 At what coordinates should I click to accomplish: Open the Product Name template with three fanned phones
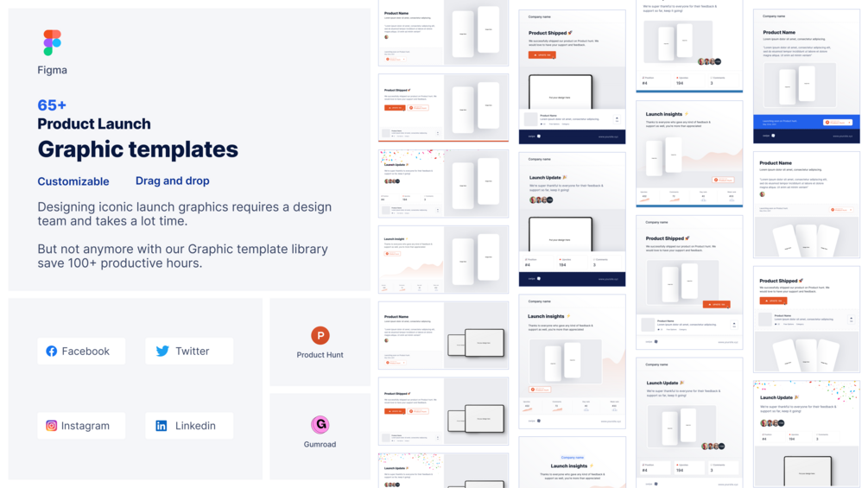[x=807, y=205]
